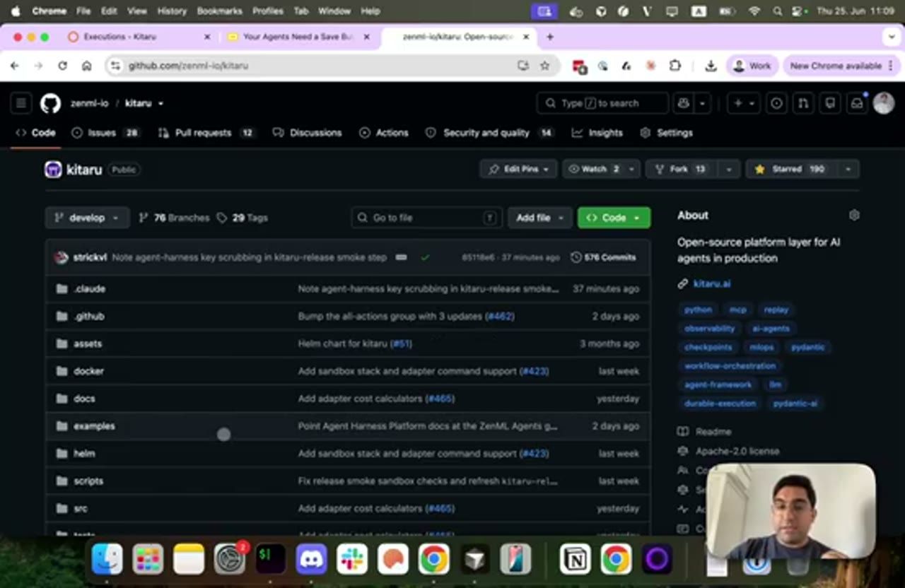
Task: Open the user avatar menu
Action: (884, 103)
